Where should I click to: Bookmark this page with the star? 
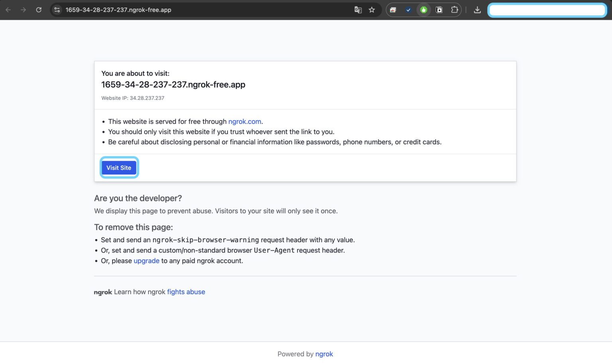coord(371,10)
